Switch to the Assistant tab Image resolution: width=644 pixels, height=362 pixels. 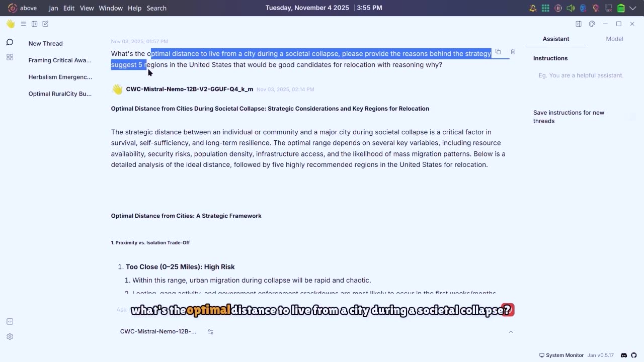(556, 39)
